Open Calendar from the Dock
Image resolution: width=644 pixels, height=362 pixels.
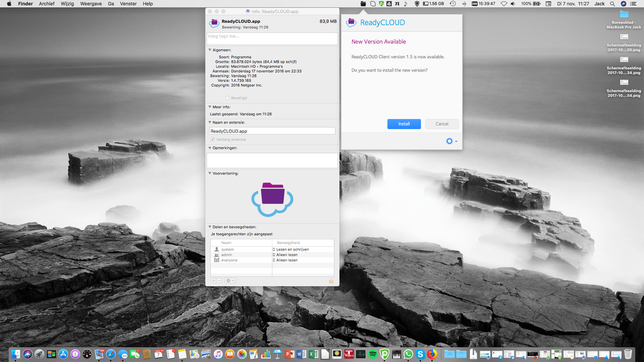click(x=159, y=354)
